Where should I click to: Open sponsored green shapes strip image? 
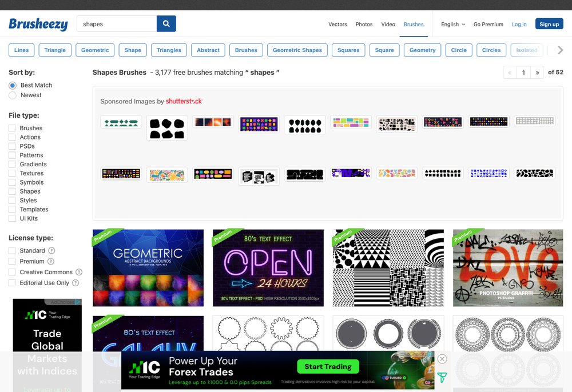[121, 122]
